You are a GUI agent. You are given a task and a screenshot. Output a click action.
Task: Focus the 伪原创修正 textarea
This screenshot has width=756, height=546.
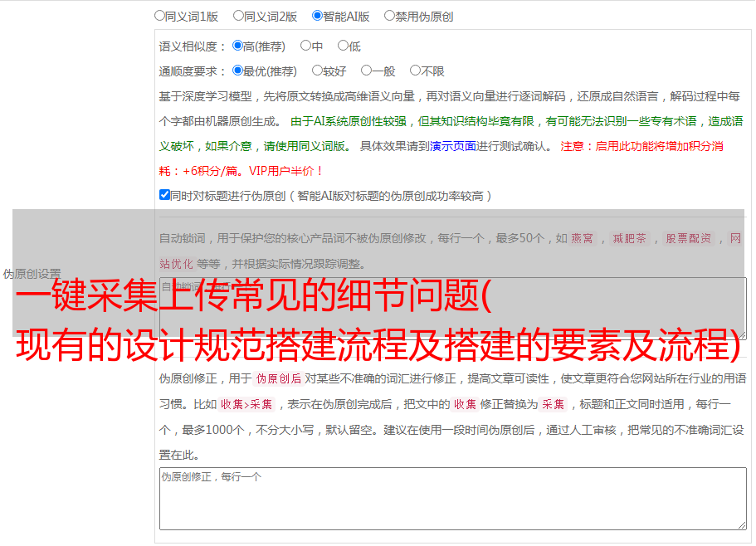click(453, 499)
